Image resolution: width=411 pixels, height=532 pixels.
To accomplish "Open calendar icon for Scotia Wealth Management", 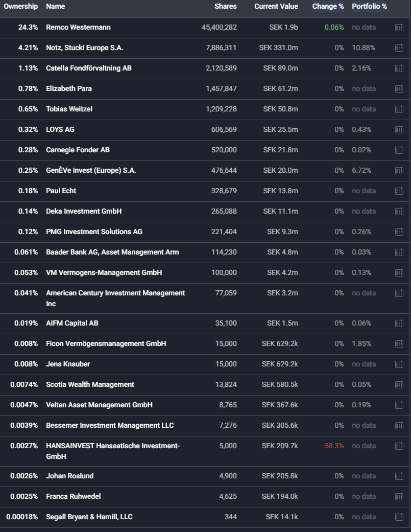I will (x=399, y=385).
